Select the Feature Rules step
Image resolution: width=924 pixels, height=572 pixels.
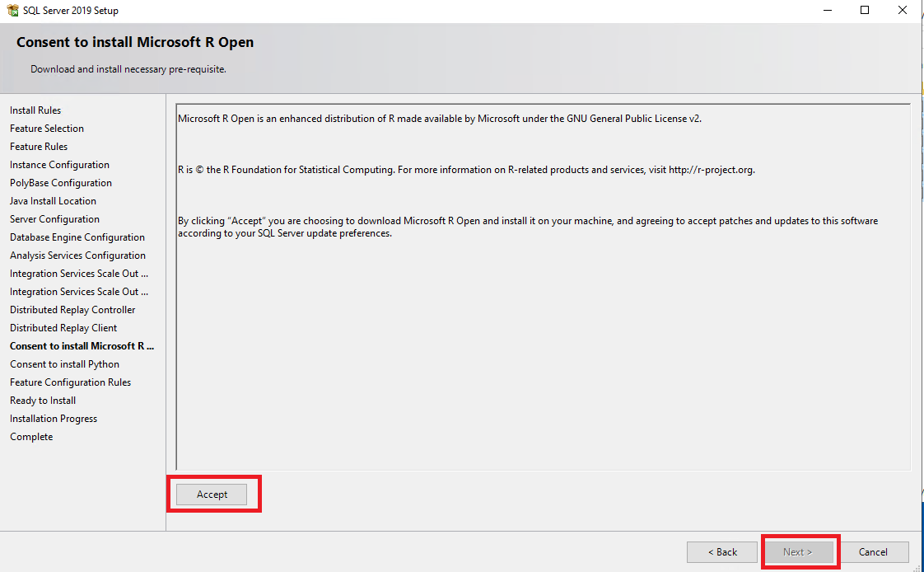[x=39, y=147]
